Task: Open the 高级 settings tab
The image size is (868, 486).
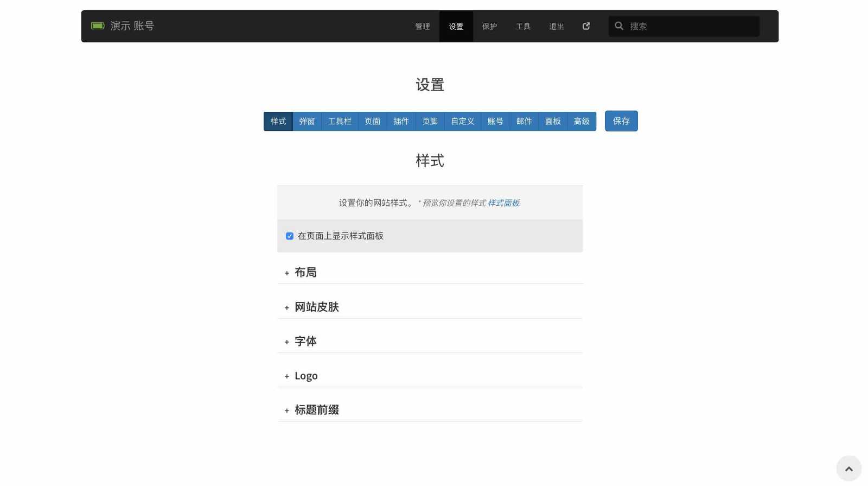Action: [582, 122]
